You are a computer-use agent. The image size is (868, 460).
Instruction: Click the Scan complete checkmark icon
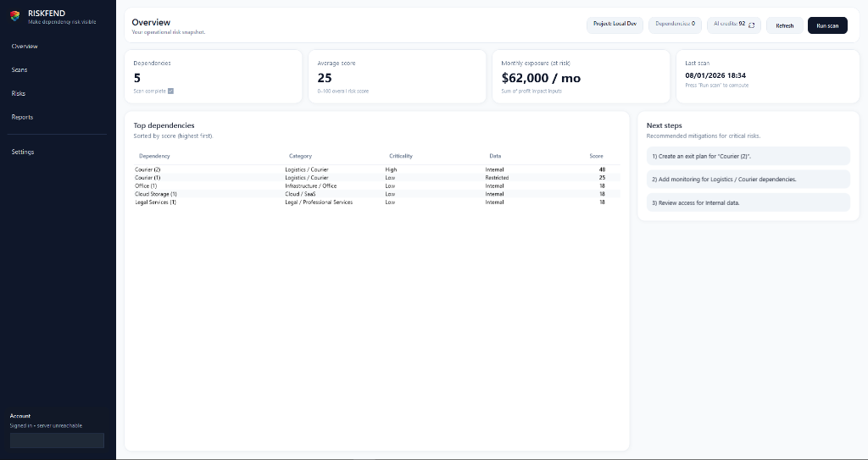pyautogui.click(x=170, y=91)
